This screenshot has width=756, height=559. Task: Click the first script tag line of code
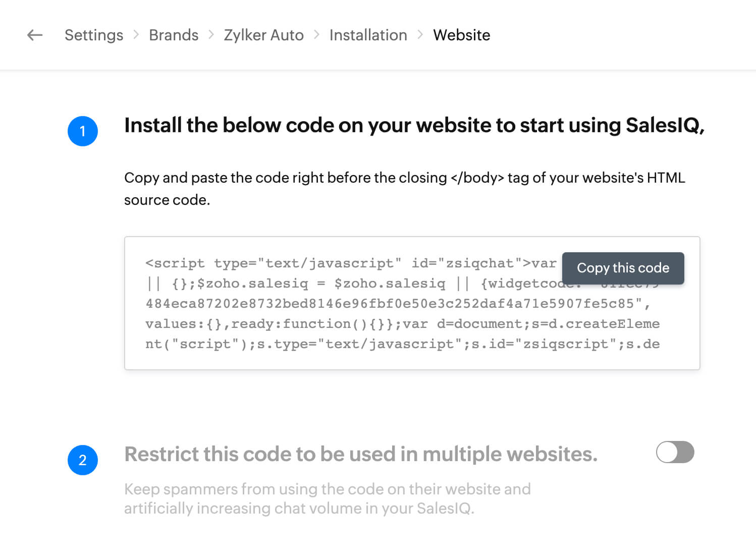(350, 263)
